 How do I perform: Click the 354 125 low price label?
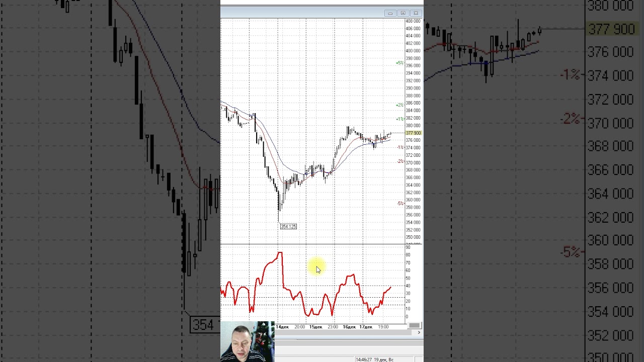288,227
